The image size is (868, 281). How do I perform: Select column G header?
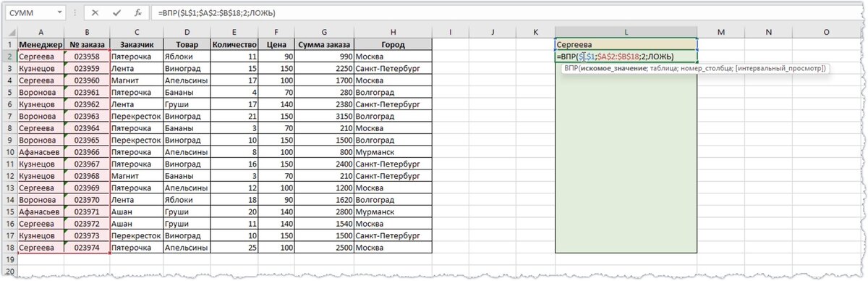(324, 32)
